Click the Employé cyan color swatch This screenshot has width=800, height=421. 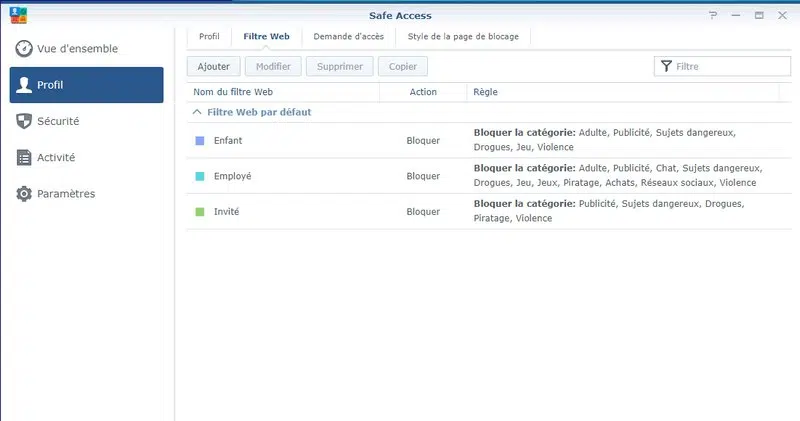tap(200, 176)
